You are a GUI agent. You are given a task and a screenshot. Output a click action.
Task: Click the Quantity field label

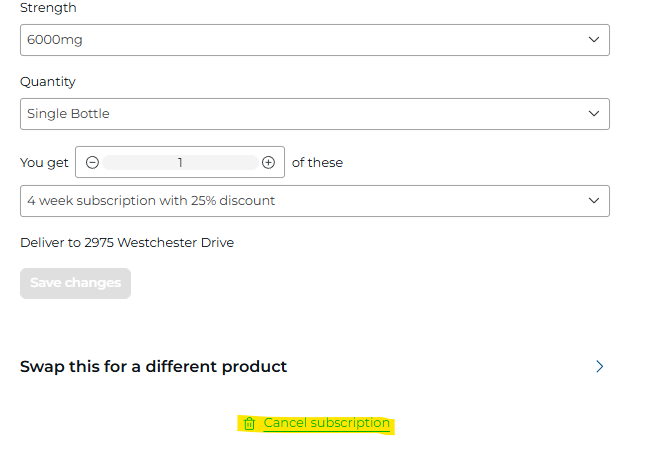coord(48,82)
